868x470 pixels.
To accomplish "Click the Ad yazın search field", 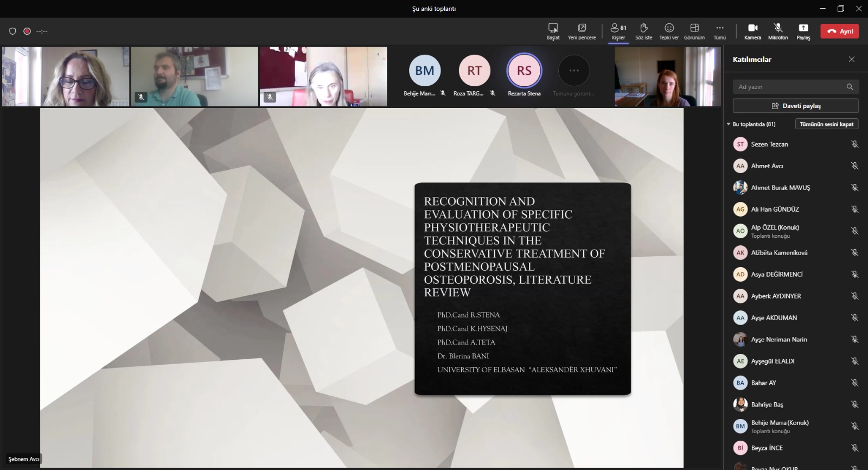I will 789,87.
